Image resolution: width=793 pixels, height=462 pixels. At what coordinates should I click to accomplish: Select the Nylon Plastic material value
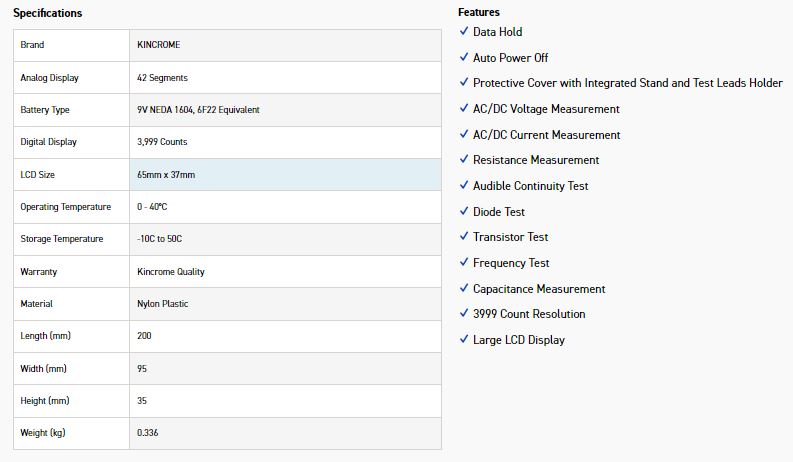[163, 304]
